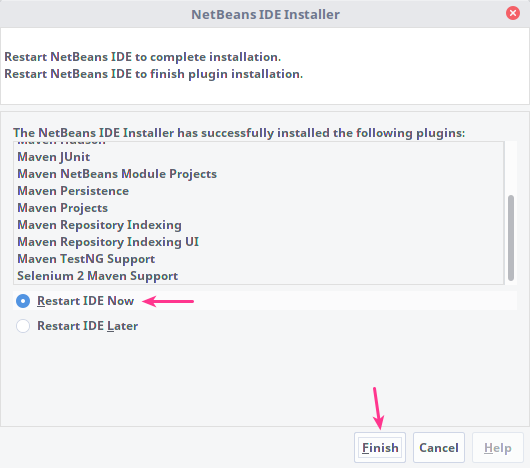Select Maven Projects list entry
The width and height of the screenshot is (530, 468).
coord(259,208)
